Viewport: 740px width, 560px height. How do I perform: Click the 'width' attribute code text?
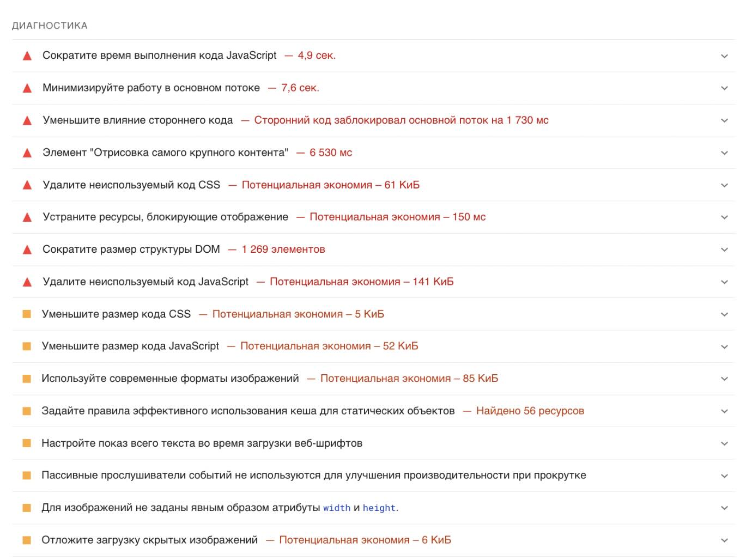[x=337, y=508]
